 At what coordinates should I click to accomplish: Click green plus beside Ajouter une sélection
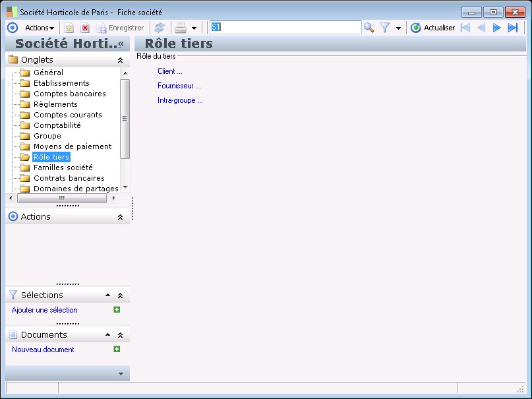point(117,310)
